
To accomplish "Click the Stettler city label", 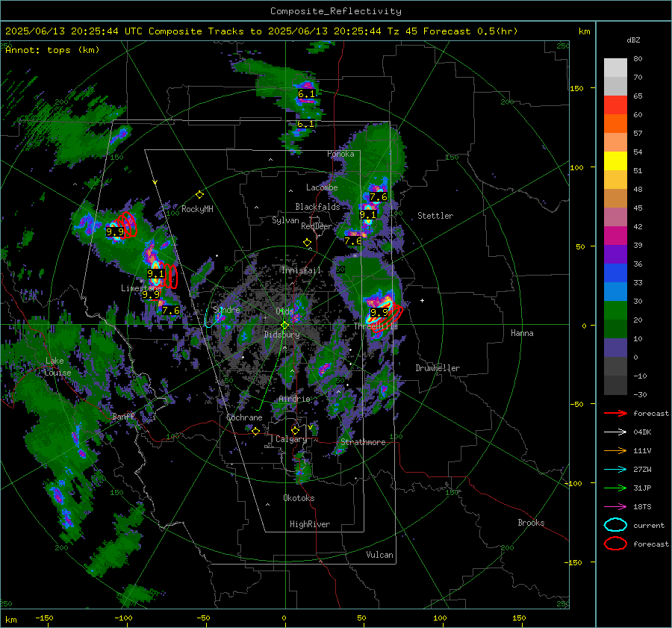I will pos(435,216).
